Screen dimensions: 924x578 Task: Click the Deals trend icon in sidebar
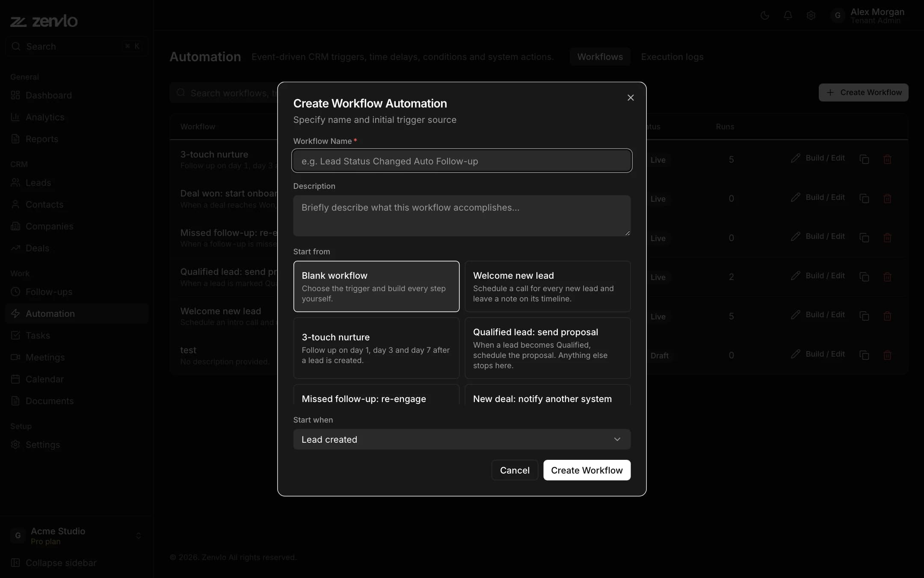[x=15, y=248]
